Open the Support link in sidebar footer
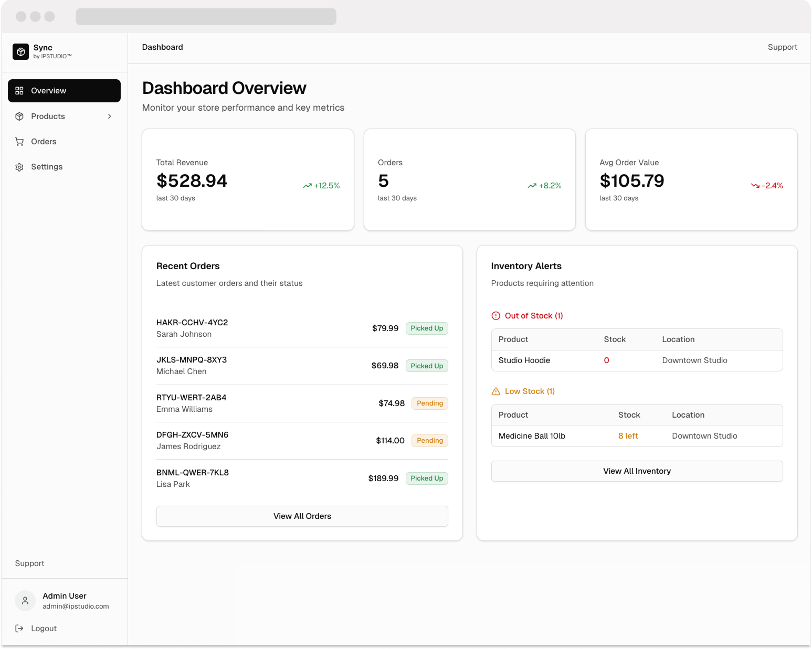Screen dimensions: 812x649 pyautogui.click(x=30, y=563)
